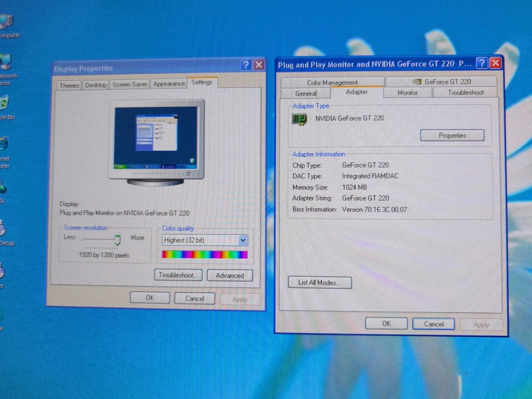
Task: Switch to the Desktop tab
Action: click(x=96, y=85)
